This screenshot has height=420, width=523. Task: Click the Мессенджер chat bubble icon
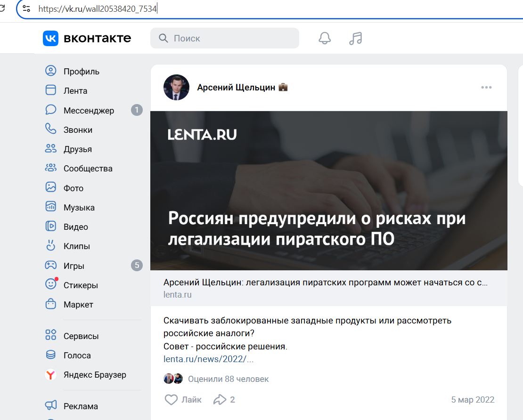click(x=51, y=110)
